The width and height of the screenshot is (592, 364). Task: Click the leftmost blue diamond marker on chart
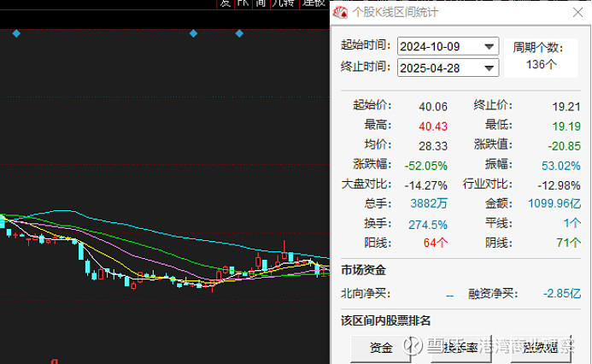point(16,33)
